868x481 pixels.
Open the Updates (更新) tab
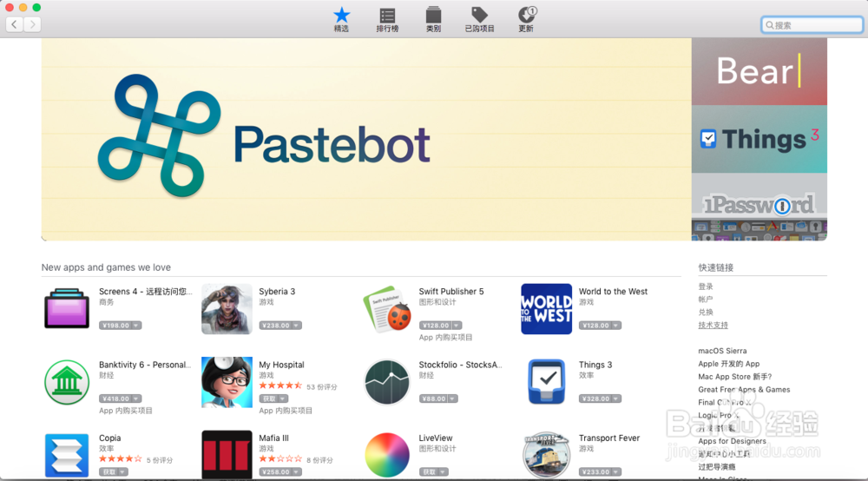[527, 19]
